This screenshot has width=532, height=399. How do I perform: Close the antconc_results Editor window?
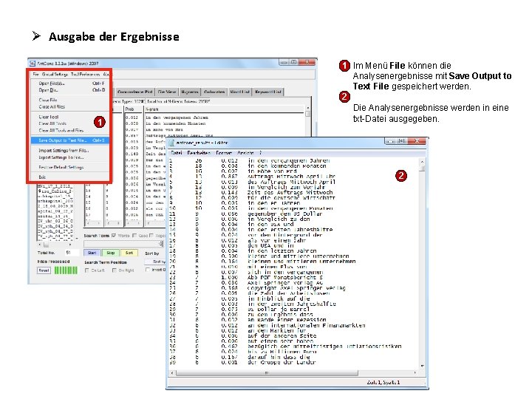pyautogui.click(x=417, y=140)
